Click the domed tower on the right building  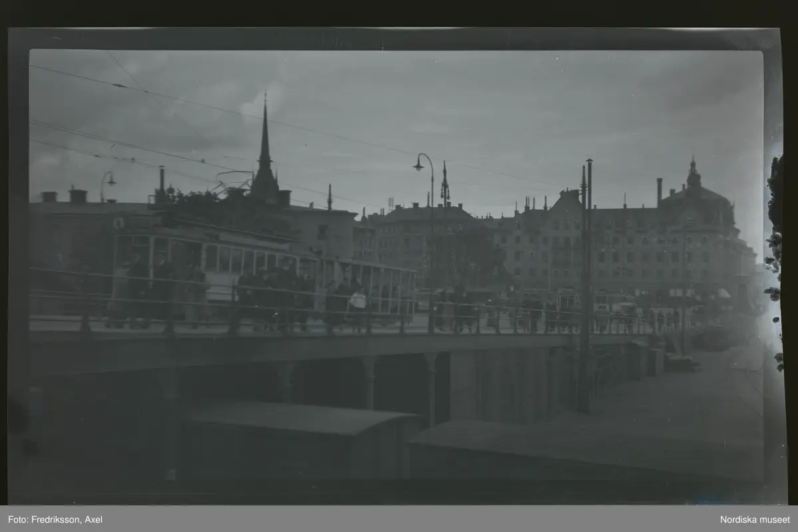click(x=694, y=178)
